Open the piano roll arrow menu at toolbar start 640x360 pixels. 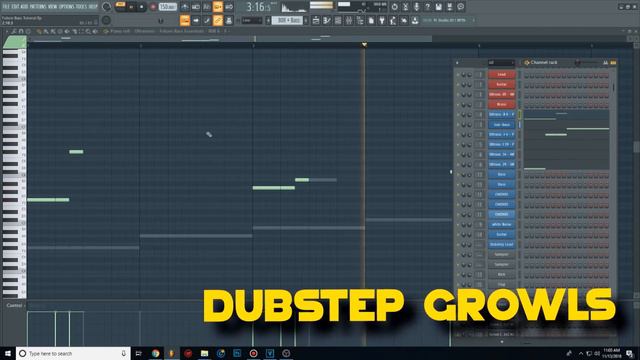(x=7, y=31)
